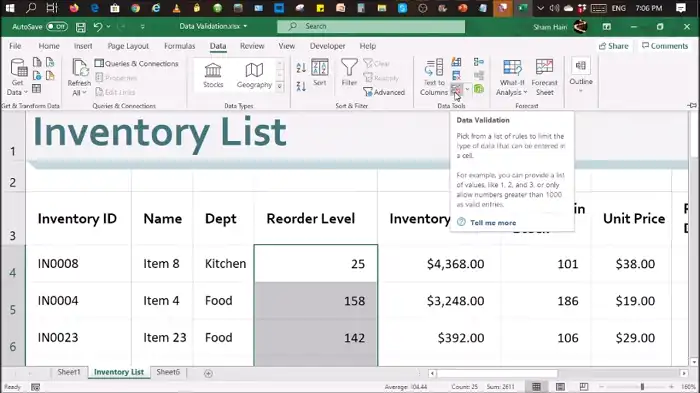Image resolution: width=700 pixels, height=393 pixels.
Task: Select the Stocks data type
Action: 213,75
